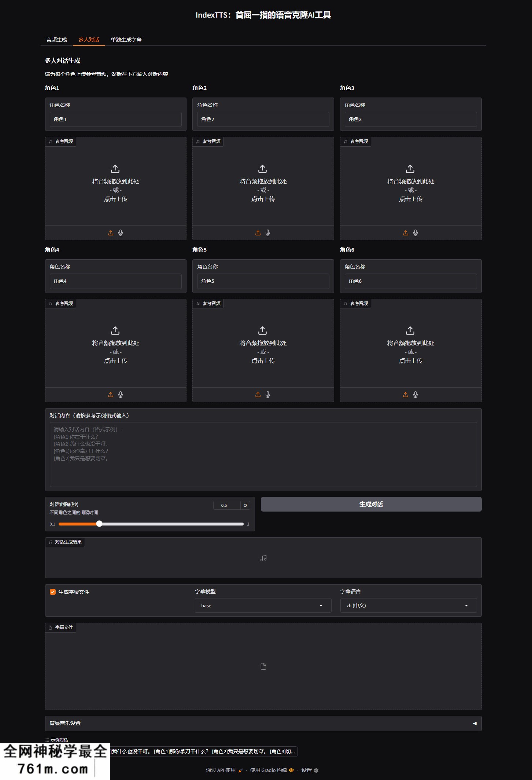
Task: Click the 角色5 name input field
Action: click(263, 281)
